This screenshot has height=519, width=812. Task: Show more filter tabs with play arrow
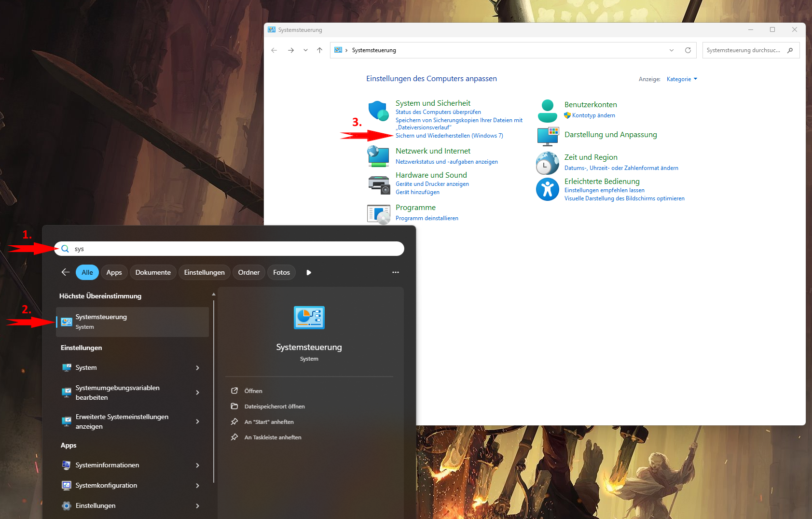[x=309, y=272]
